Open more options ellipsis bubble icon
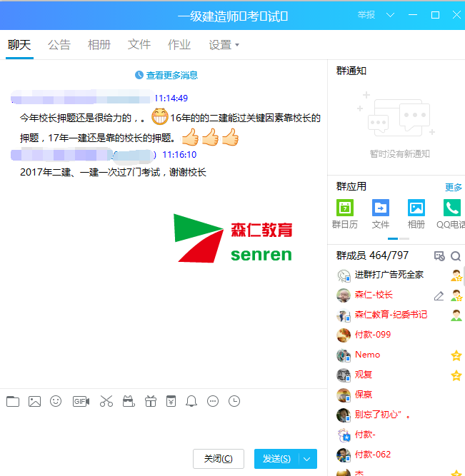465x476 pixels. tap(213, 401)
